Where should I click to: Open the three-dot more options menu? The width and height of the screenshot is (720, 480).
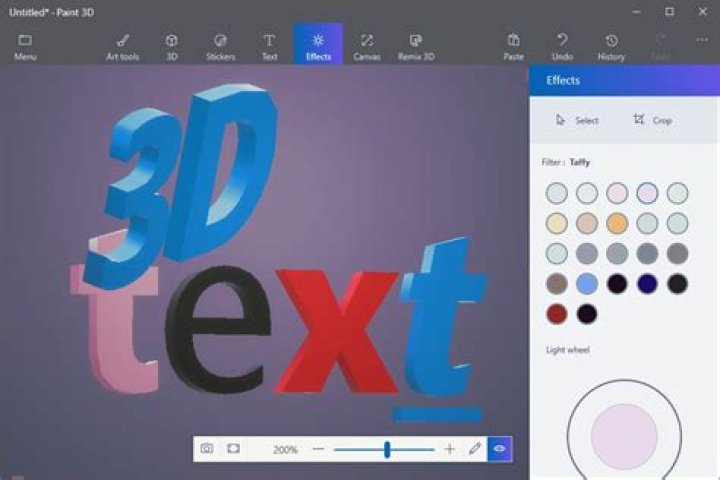pos(701,40)
